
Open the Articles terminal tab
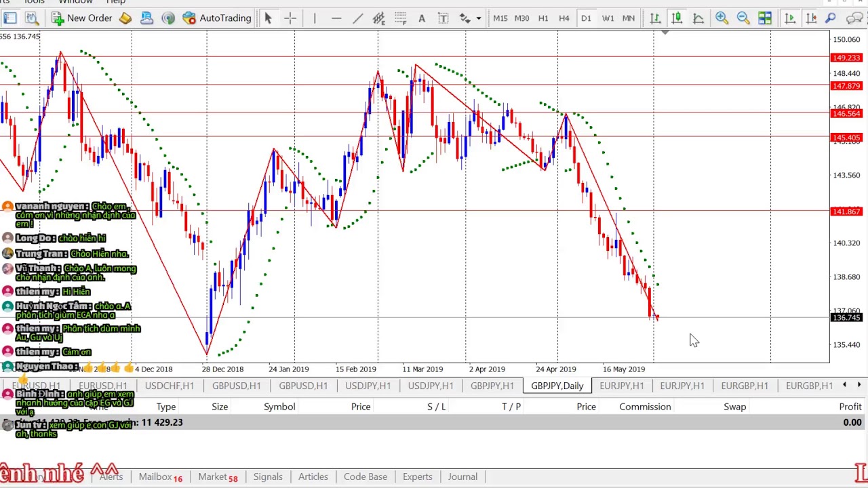pyautogui.click(x=313, y=476)
